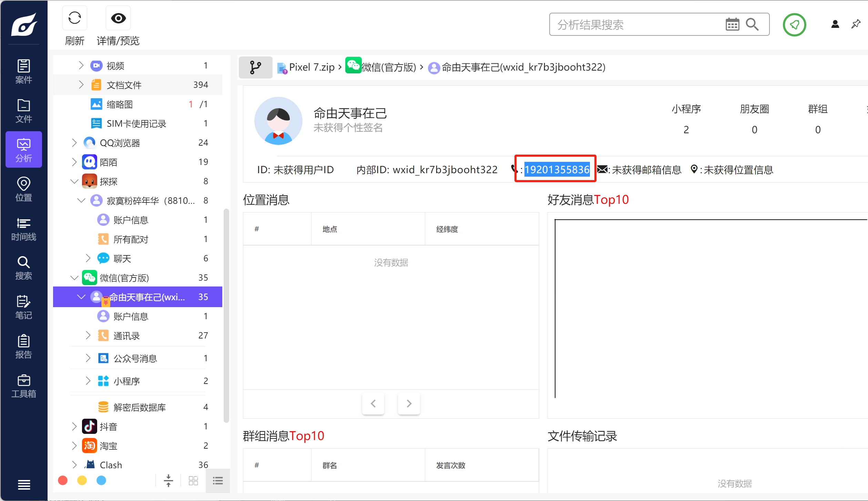The height and width of the screenshot is (501, 868).
Task: Expand the 通讯录 tree node
Action: pos(88,335)
